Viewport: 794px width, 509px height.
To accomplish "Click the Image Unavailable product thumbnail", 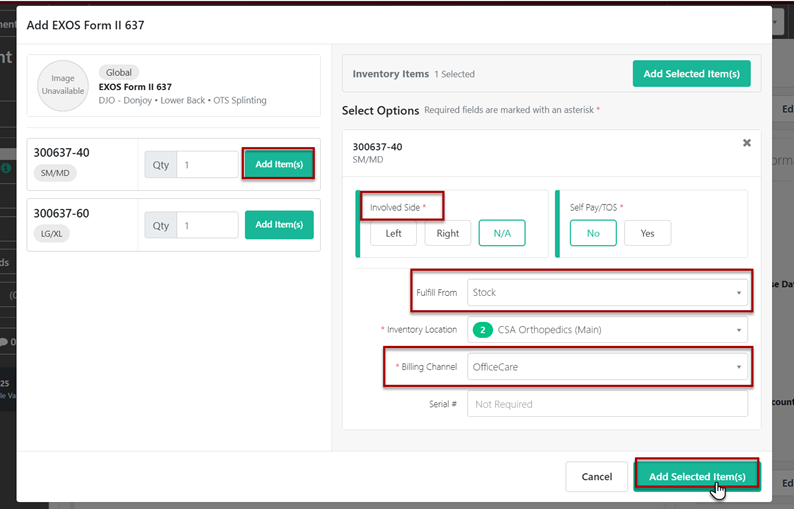I will pyautogui.click(x=63, y=85).
